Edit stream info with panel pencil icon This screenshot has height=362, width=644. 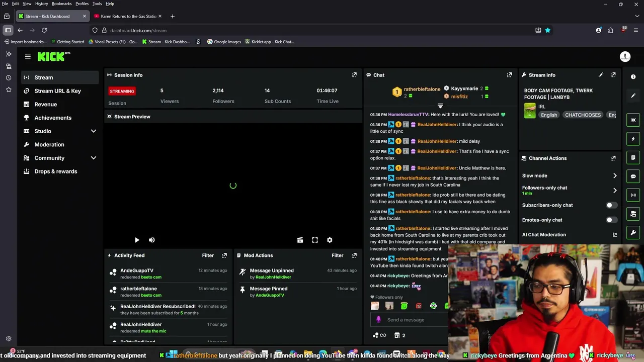pyautogui.click(x=601, y=75)
